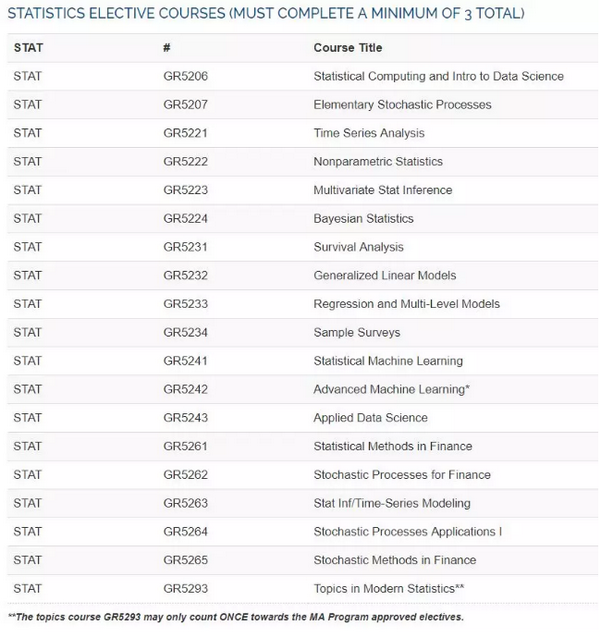Click Multivariate Stat Inference title

coord(383,190)
